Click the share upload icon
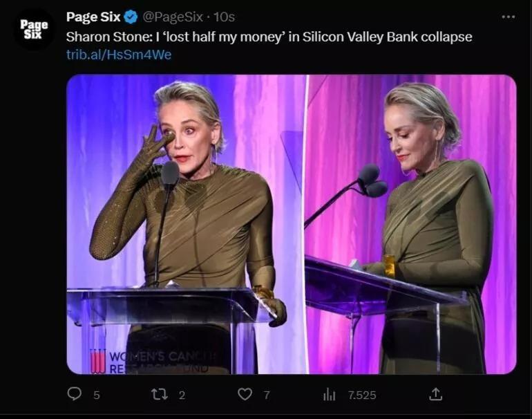This screenshot has height=419, width=532. (435, 394)
